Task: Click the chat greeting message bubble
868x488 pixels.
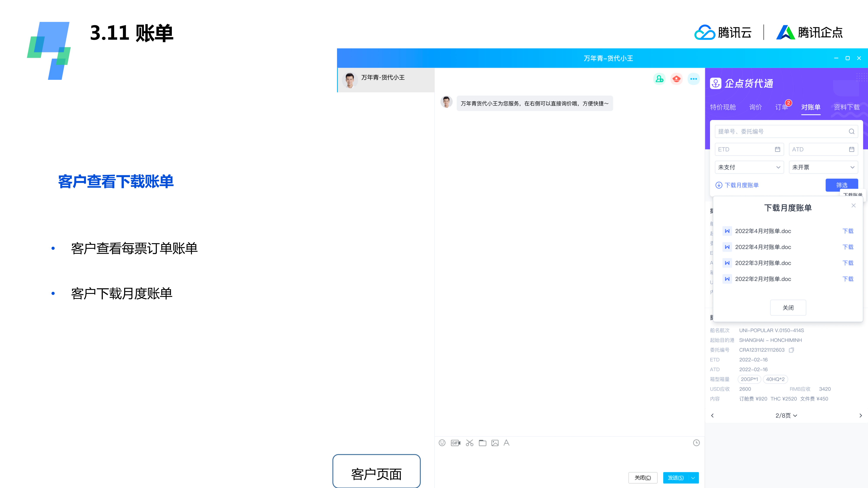Action: click(534, 103)
